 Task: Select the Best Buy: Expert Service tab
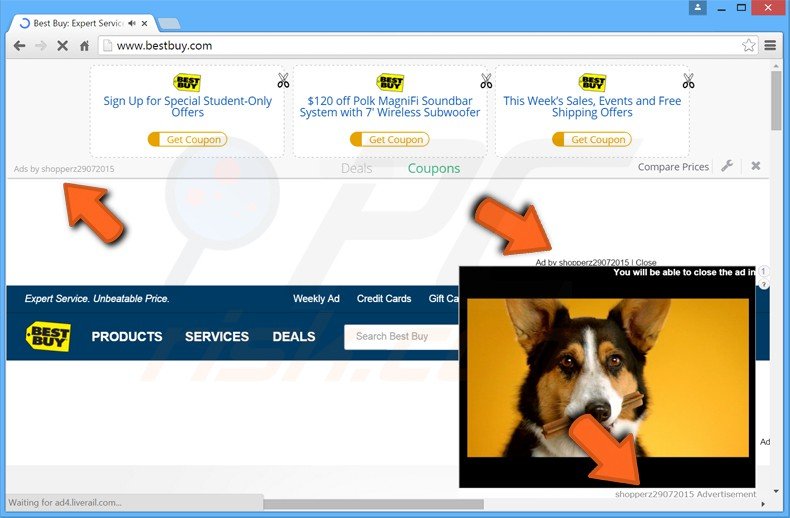(78, 23)
